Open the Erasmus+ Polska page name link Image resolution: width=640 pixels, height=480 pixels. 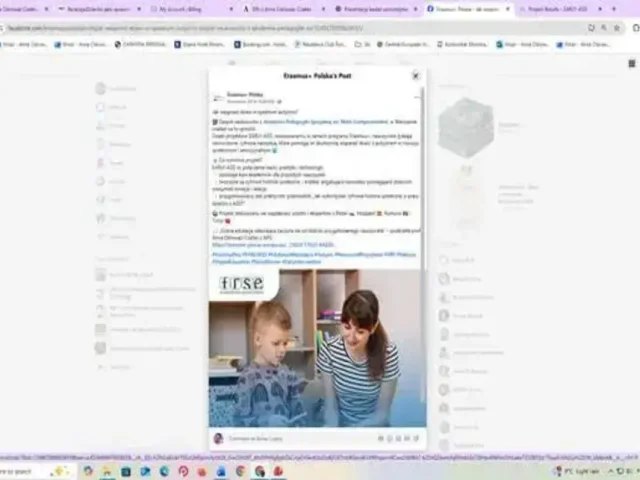pos(245,95)
